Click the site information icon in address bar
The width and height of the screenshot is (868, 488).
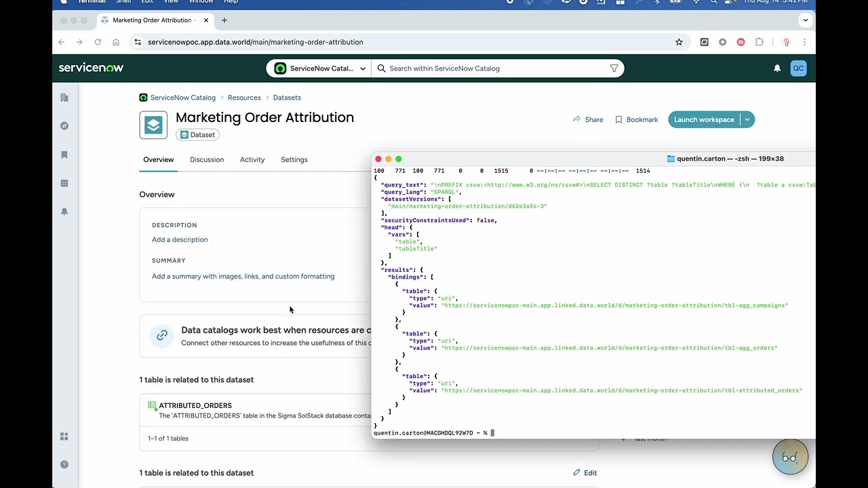coord(138,42)
